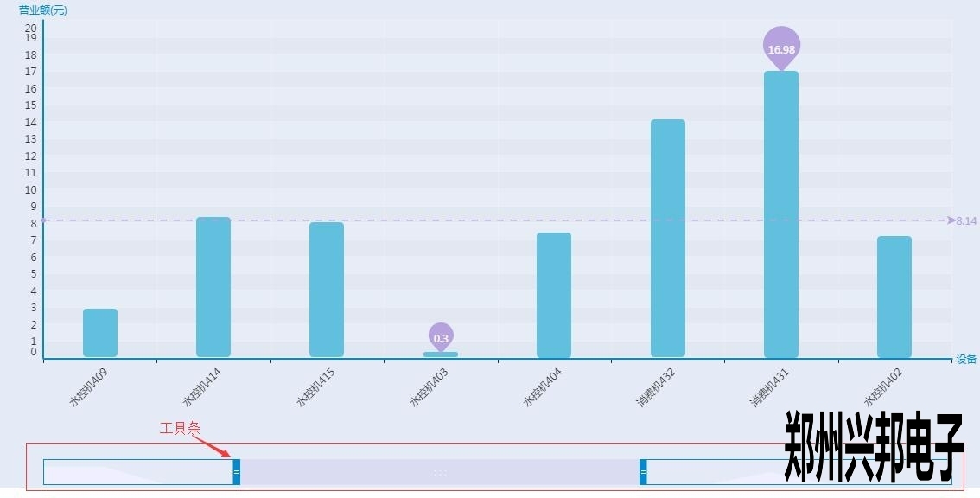Screen dimensions: 980x498
Task: Click the 消费机431 axis label
Action: [769, 386]
